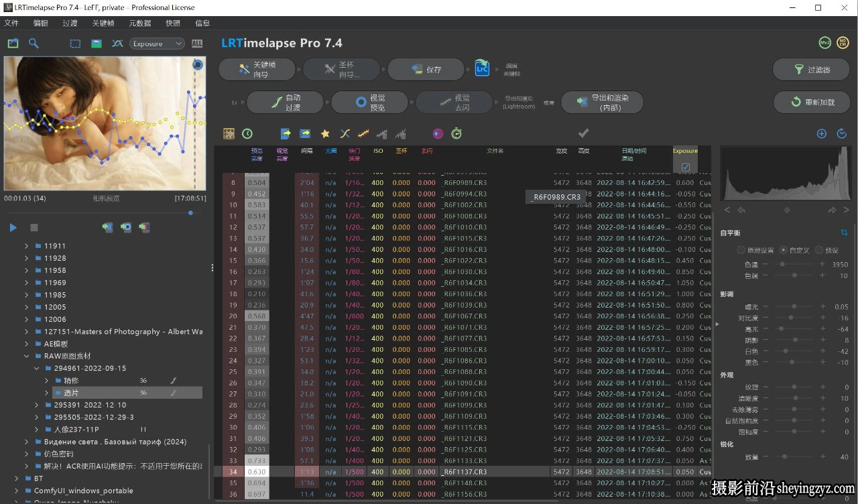The width and height of the screenshot is (858, 504).
Task: Toggle the ALL curves button
Action: point(197,44)
